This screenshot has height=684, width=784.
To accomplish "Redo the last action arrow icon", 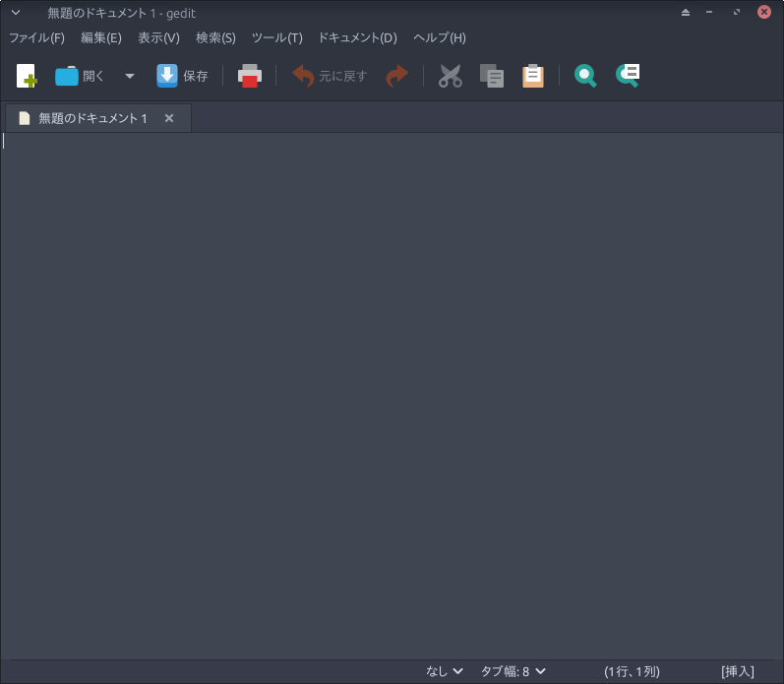I will (x=397, y=76).
